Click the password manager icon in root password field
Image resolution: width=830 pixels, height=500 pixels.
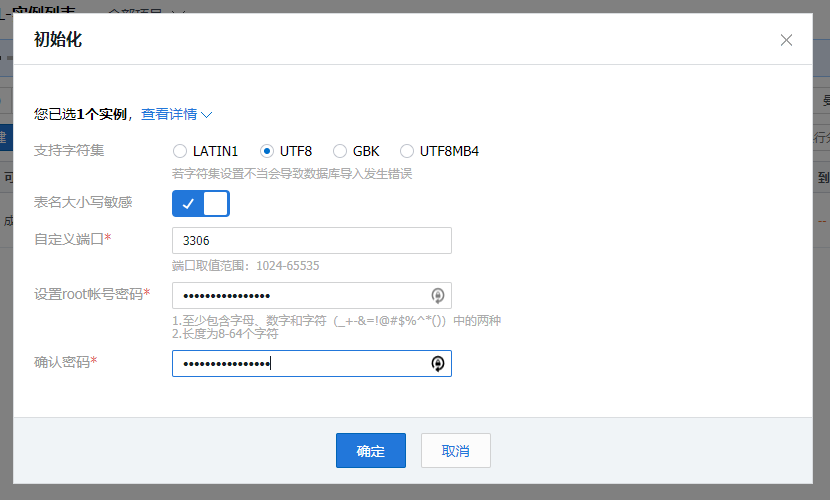(437, 296)
